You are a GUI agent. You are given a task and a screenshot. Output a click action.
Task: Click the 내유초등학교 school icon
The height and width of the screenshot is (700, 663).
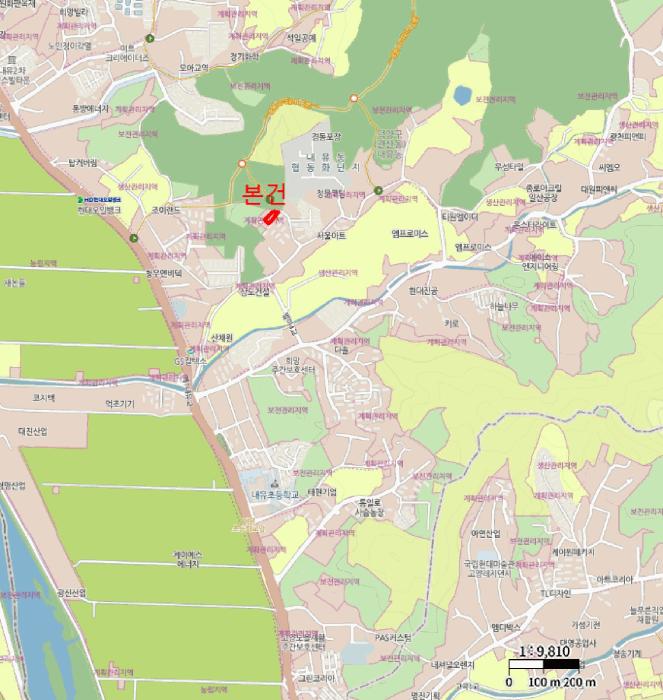pyautogui.click(x=273, y=483)
